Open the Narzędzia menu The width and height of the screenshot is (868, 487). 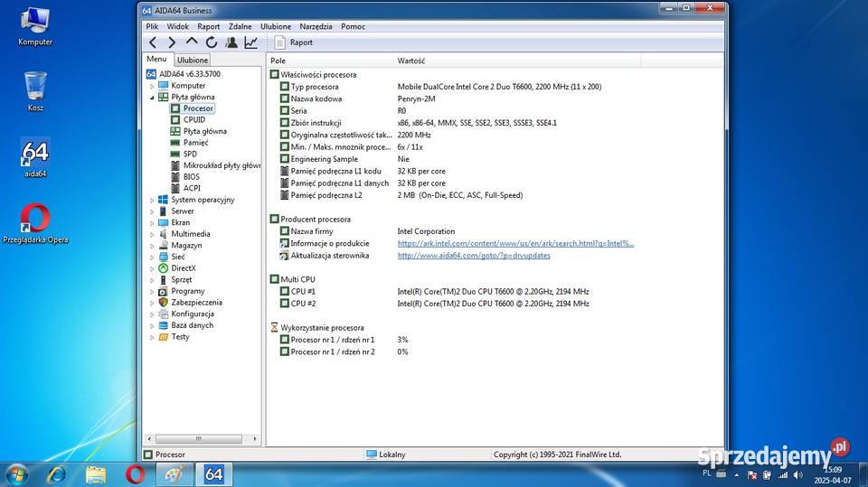pos(316,26)
